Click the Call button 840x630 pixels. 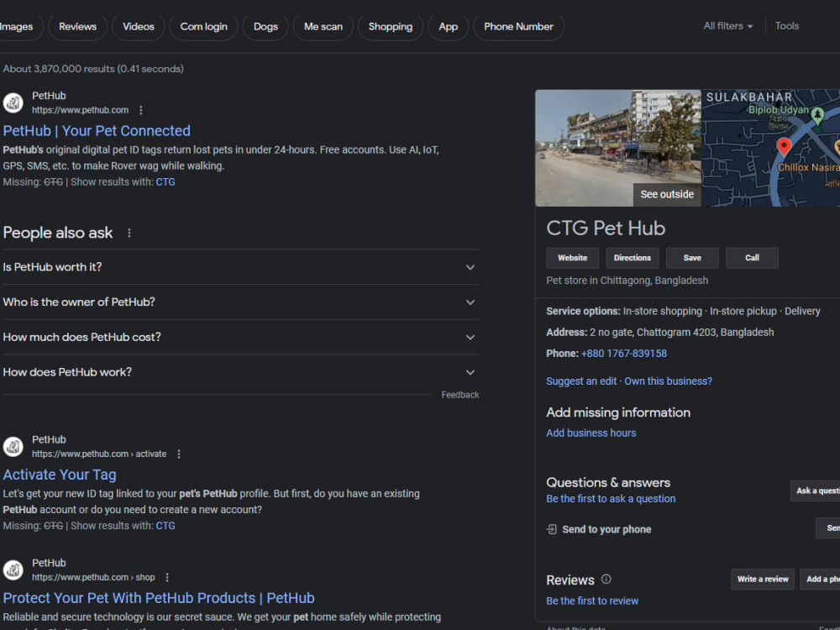coord(752,258)
